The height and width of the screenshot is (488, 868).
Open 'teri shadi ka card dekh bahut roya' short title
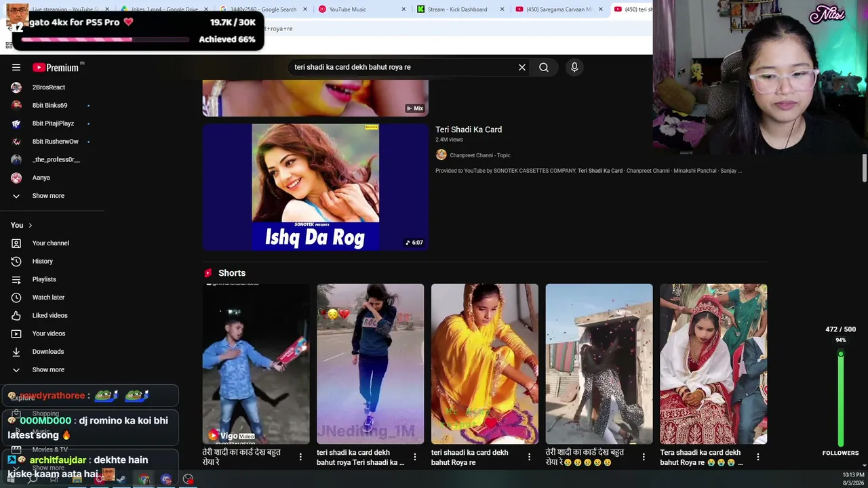(x=360, y=457)
